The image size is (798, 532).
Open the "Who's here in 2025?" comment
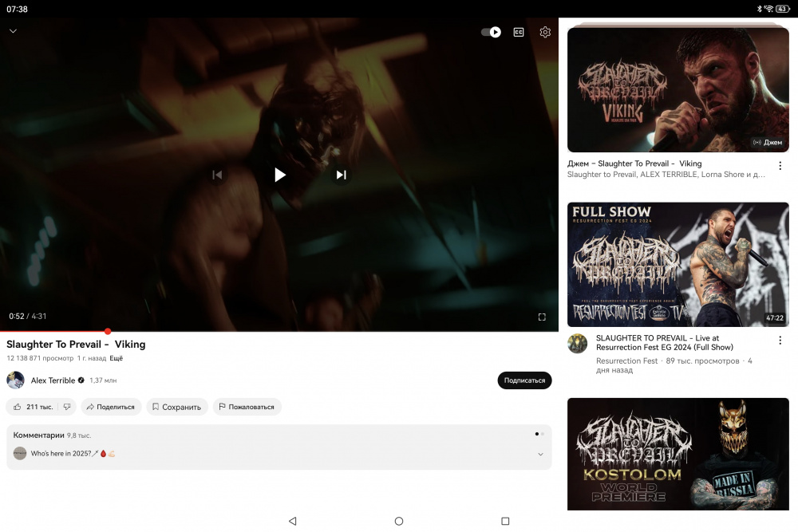(x=73, y=453)
